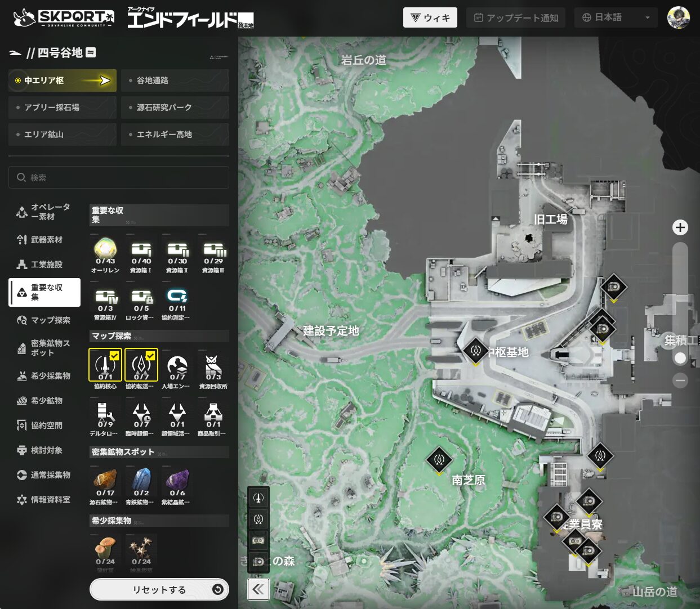
Task: Select the purple 紫結晶鉱 crystal icon
Action: pyautogui.click(x=177, y=480)
